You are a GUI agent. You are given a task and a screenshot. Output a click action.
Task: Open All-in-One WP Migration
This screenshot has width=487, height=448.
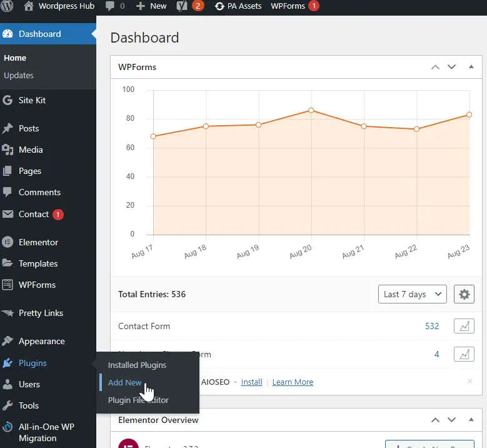point(48,432)
